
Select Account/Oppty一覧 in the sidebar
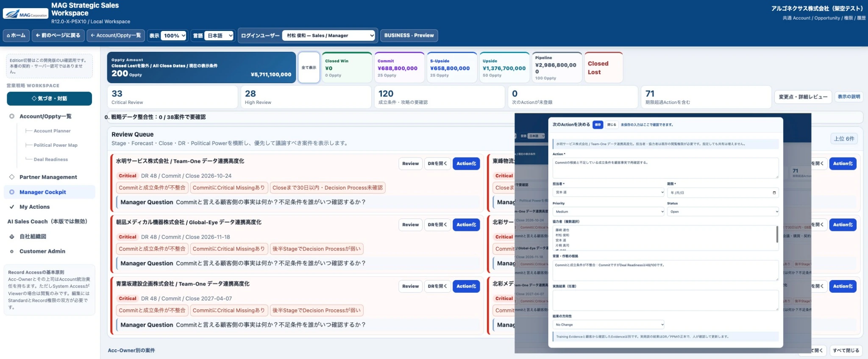pos(45,116)
